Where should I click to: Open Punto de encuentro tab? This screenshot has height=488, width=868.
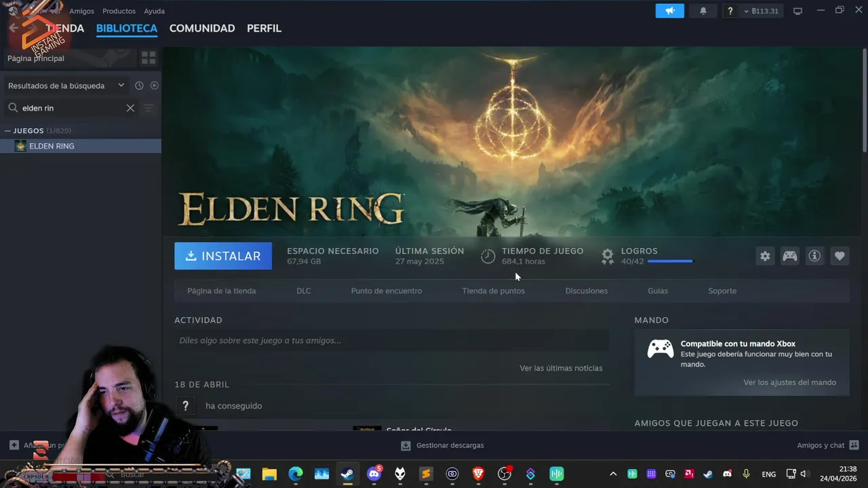pyautogui.click(x=387, y=291)
